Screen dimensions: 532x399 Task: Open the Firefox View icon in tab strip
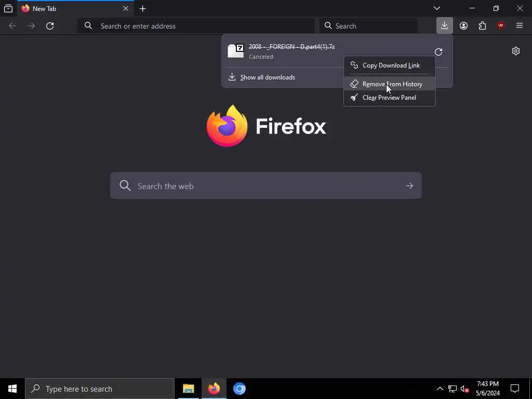[x=8, y=8]
